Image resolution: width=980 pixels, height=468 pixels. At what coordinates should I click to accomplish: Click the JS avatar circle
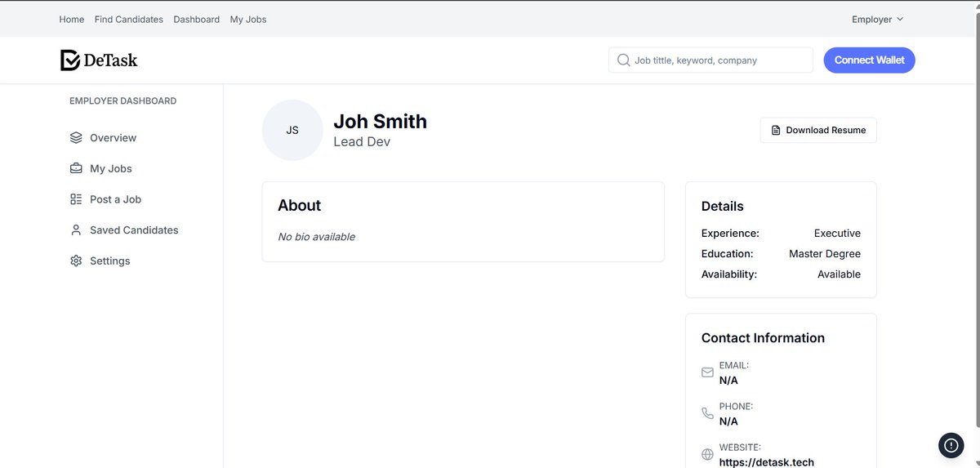tap(292, 130)
